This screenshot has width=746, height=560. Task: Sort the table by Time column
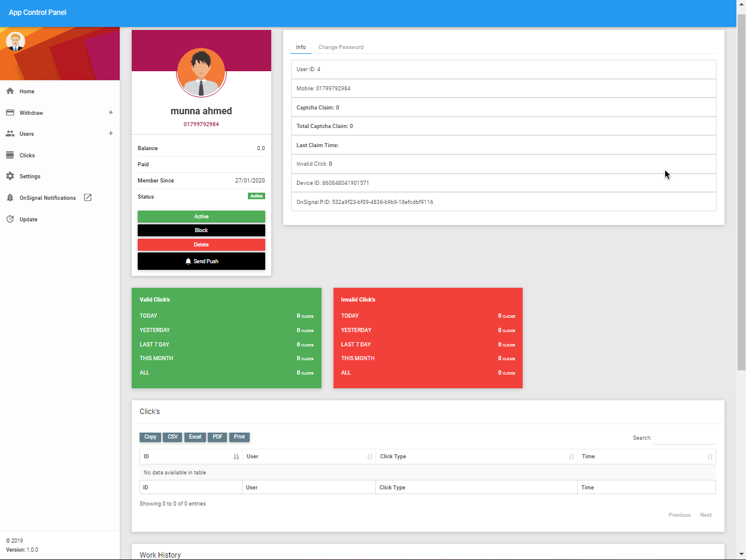[646, 456]
